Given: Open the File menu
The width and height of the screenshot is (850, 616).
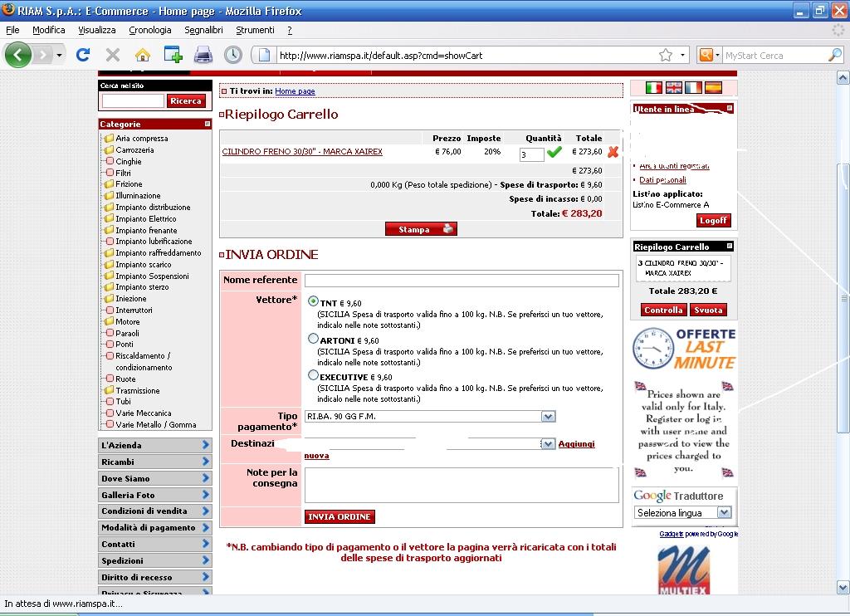Looking at the screenshot, I should point(12,30).
